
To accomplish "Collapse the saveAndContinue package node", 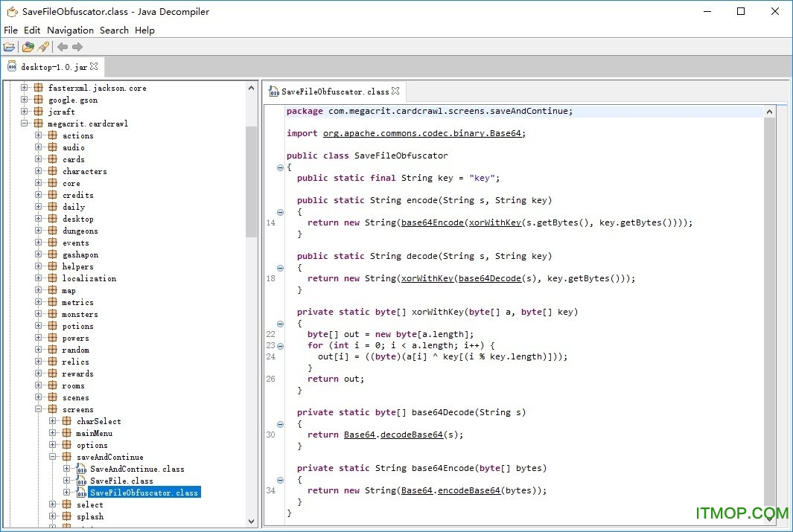I will click(52, 457).
